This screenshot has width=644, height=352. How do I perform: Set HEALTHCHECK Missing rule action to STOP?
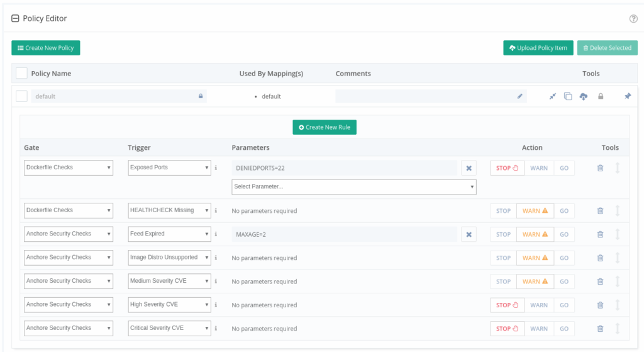(503, 211)
